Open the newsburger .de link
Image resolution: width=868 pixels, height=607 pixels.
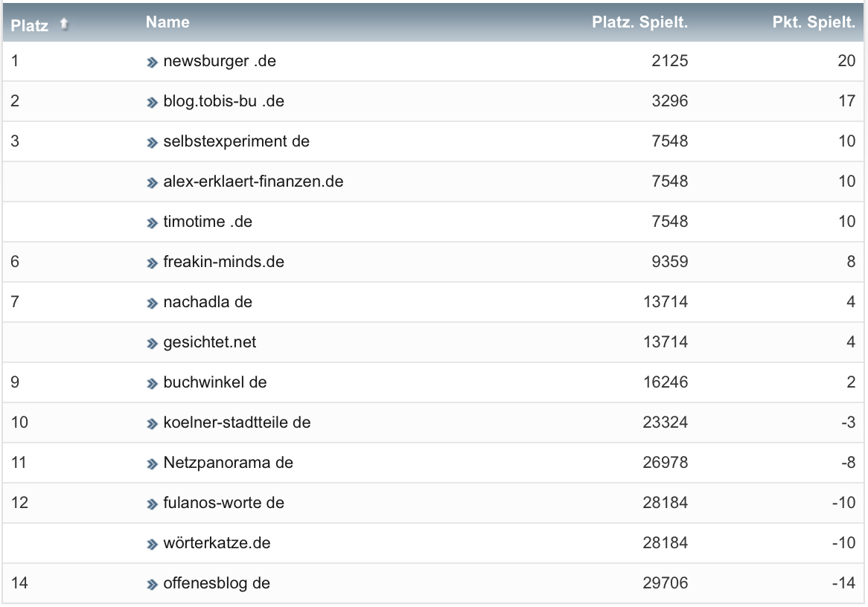[219, 61]
